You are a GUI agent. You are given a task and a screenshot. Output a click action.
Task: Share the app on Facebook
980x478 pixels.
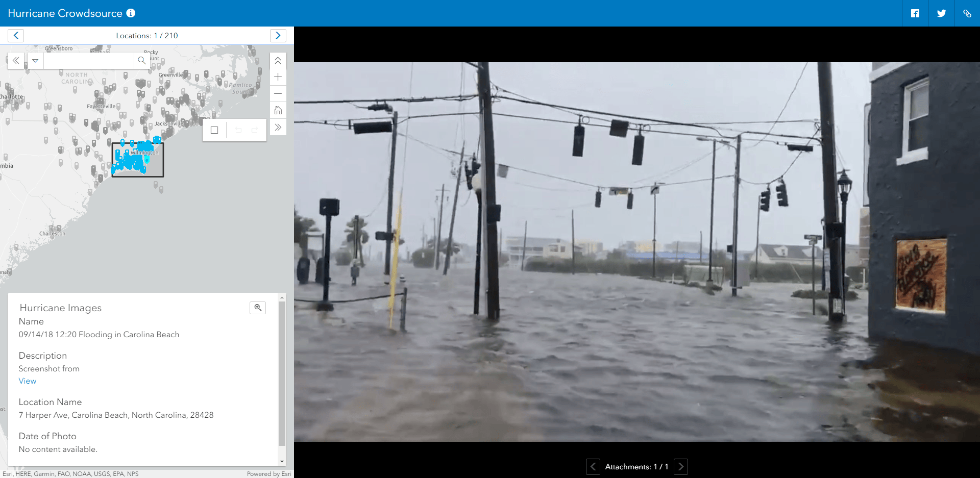pos(915,13)
